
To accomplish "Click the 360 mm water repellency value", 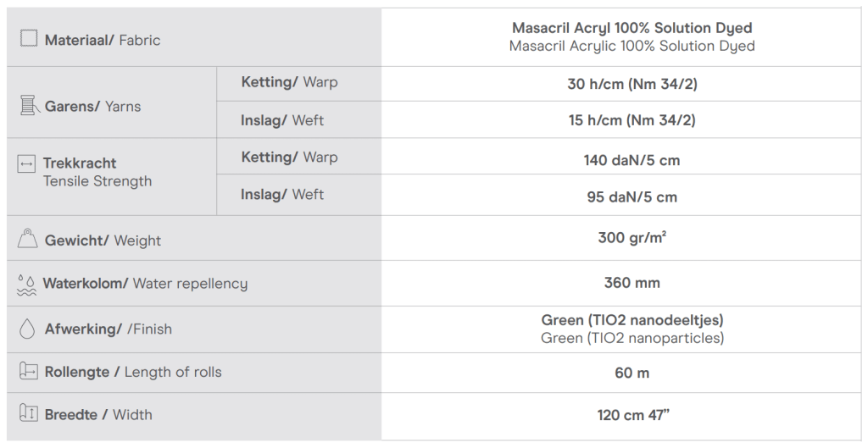I will (632, 283).
